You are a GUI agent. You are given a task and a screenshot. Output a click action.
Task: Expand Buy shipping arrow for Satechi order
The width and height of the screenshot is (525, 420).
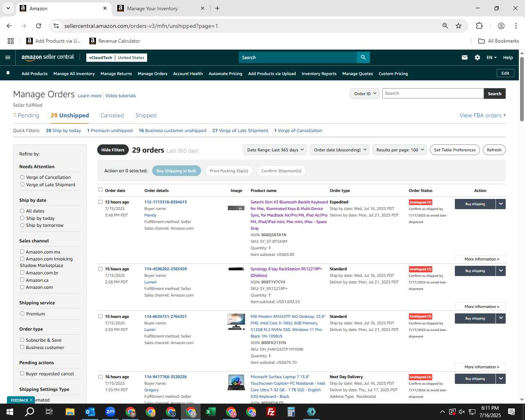click(501, 204)
